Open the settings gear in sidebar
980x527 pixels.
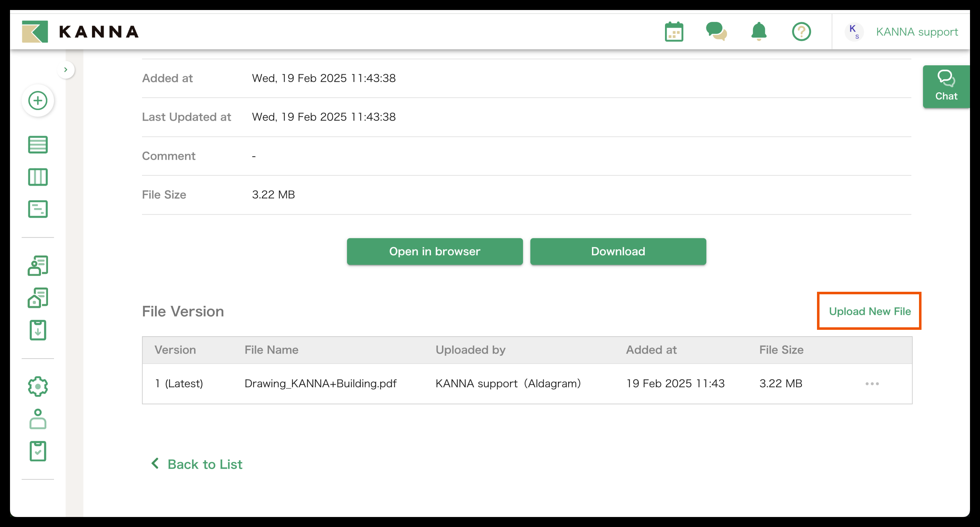(x=38, y=387)
